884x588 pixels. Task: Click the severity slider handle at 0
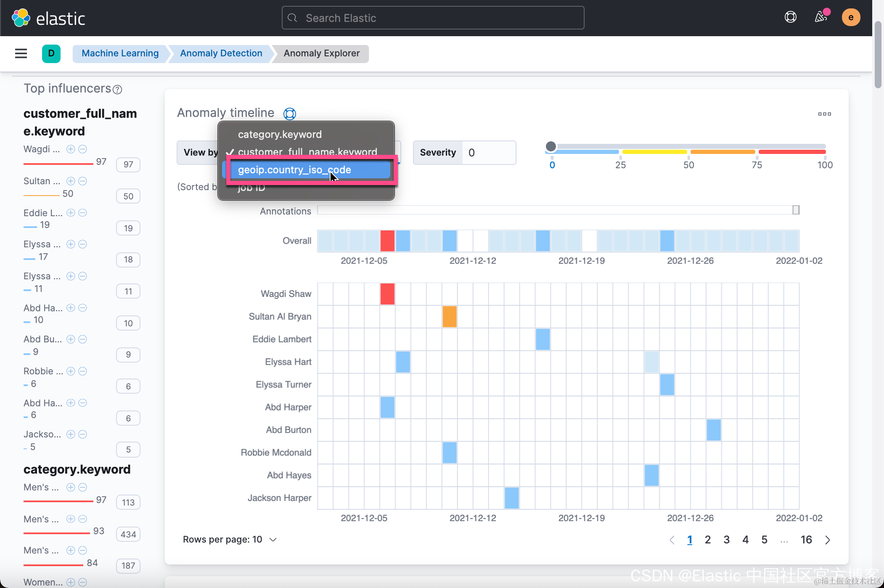pos(551,146)
